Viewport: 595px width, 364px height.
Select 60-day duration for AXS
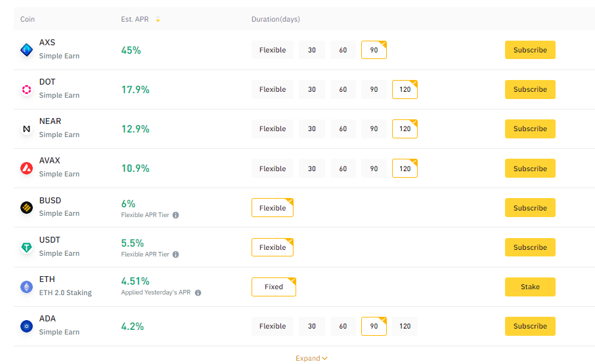tap(343, 50)
